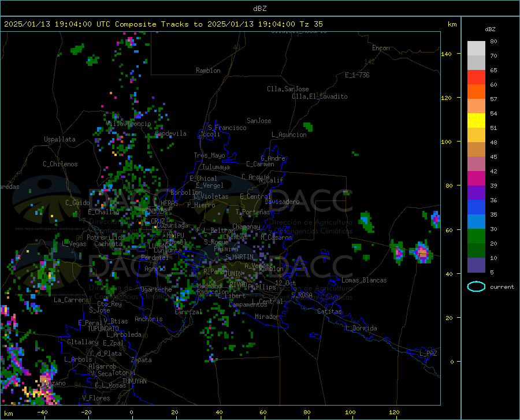Click the '140' km mark on vertical axis
Screen dimensions: 520x420
coord(446,54)
